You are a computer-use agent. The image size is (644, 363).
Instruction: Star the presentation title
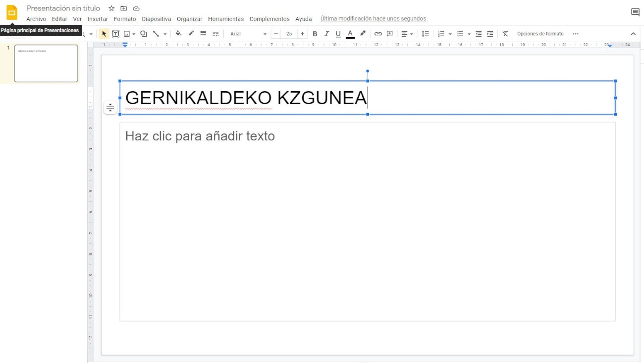111,8
